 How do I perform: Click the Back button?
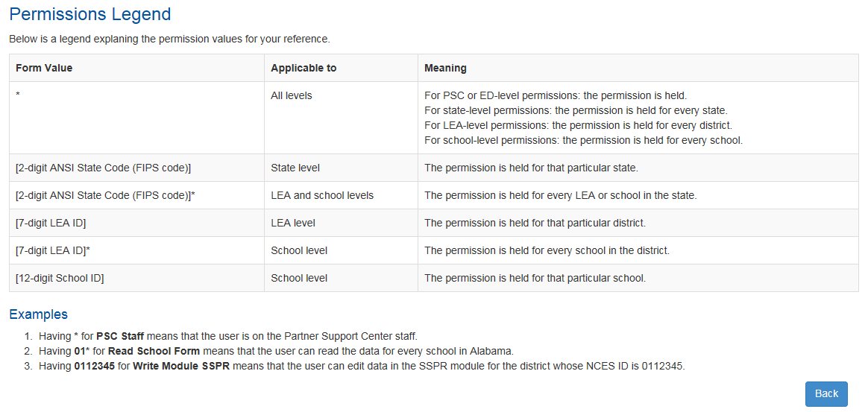(x=825, y=393)
